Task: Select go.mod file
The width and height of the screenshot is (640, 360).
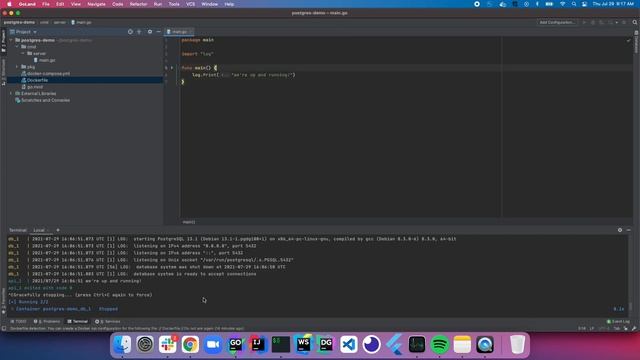Action: coord(32,87)
